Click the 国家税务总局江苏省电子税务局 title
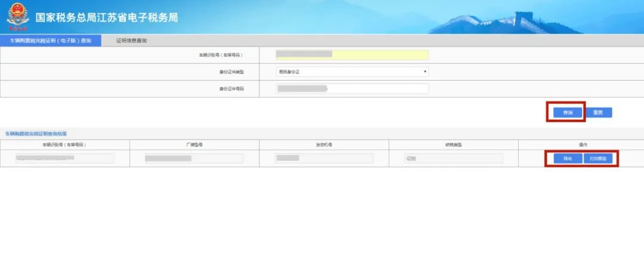Image resolution: width=644 pixels, height=257 pixels. (x=106, y=17)
